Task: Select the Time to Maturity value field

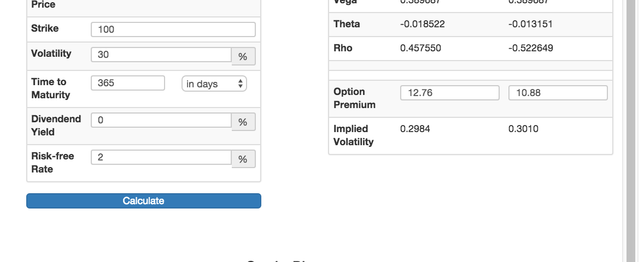Action: (x=127, y=84)
